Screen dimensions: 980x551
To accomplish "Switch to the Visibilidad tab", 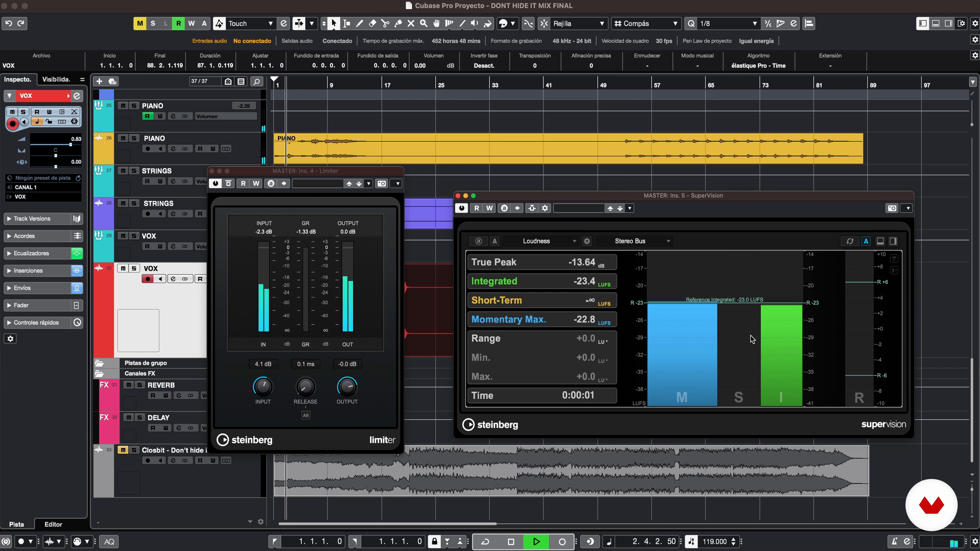I will click(56, 80).
